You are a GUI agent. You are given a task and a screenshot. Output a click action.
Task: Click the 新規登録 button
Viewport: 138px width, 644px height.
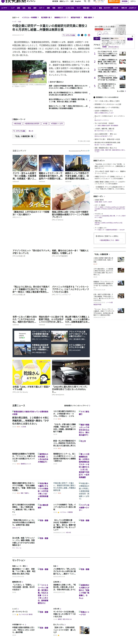coord(124,1)
